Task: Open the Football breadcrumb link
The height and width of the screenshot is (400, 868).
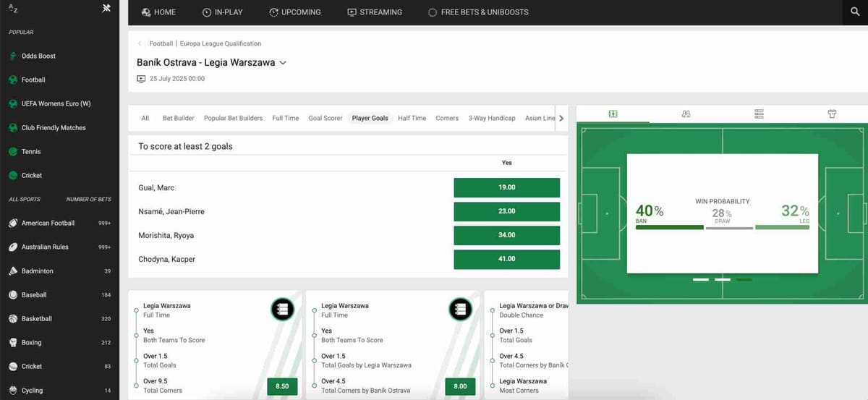Action: coord(161,43)
